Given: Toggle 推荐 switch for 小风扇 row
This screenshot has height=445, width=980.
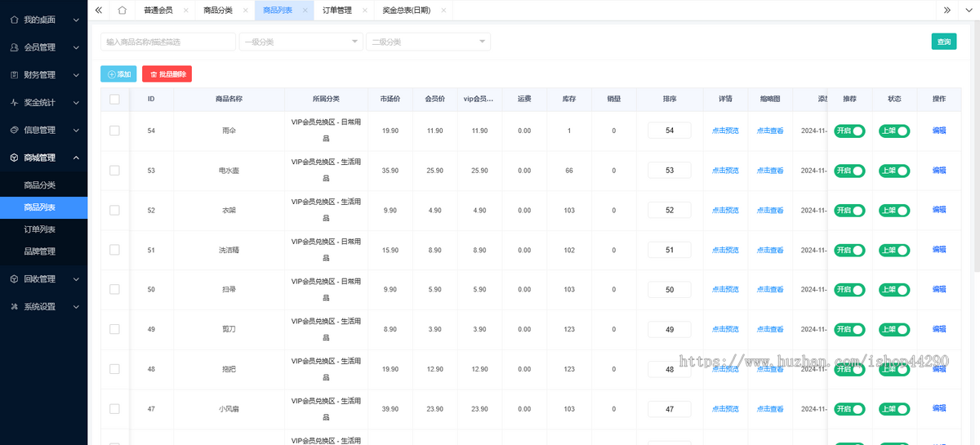Looking at the screenshot, I should point(849,408).
